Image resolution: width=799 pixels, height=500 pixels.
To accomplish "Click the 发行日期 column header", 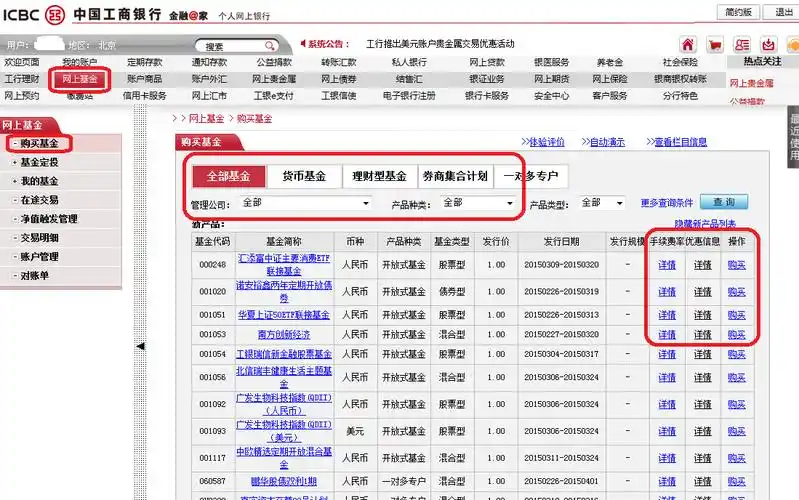I will 562,242.
